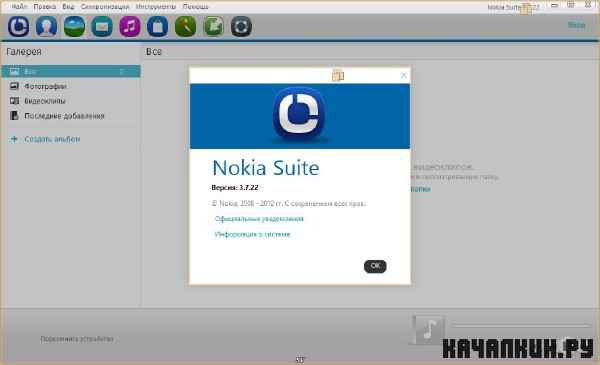Open the Nokia Store bag icon
The height and width of the screenshot is (365, 600).
tap(158, 26)
